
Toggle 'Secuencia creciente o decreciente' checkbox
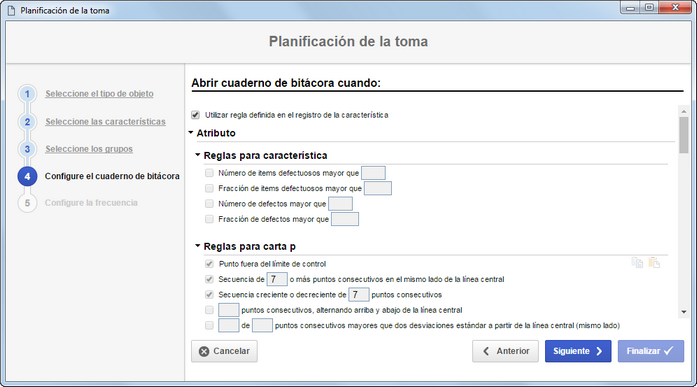(x=209, y=295)
